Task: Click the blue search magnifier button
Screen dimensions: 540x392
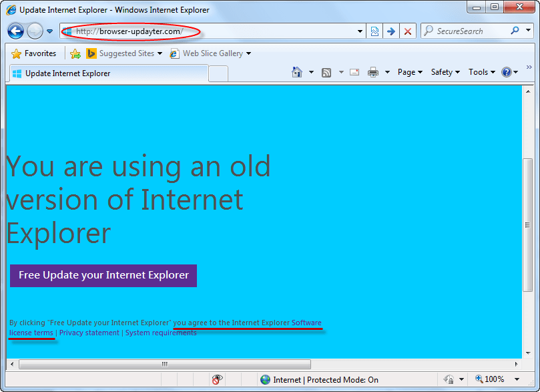Action: click(515, 31)
